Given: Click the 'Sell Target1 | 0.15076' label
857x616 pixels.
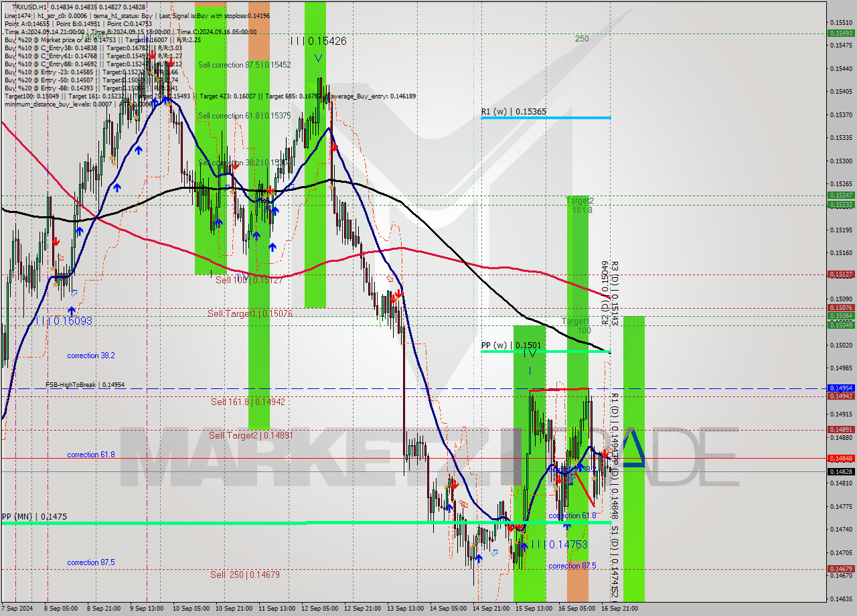Looking at the screenshot, I should coord(250,313).
